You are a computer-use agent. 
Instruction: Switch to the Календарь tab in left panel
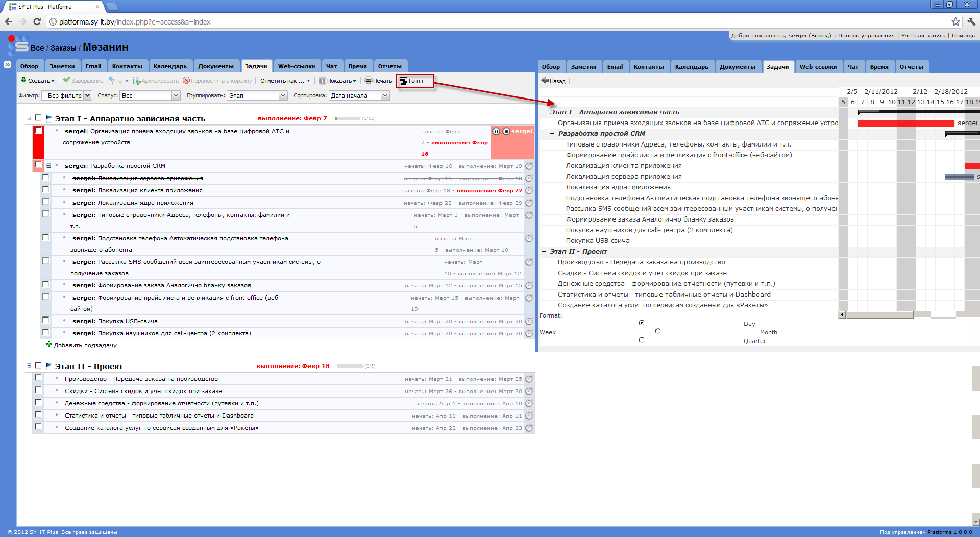click(x=170, y=66)
